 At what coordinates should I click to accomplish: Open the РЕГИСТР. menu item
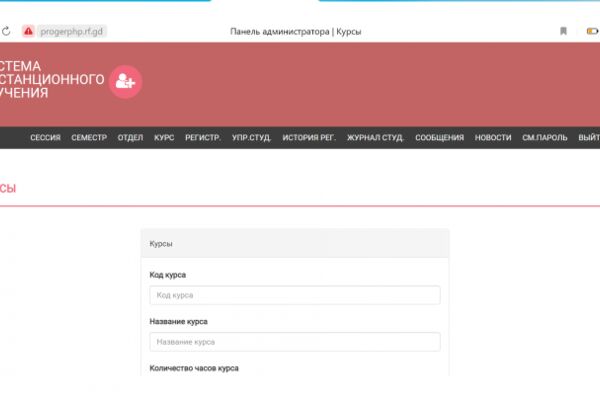(203, 137)
